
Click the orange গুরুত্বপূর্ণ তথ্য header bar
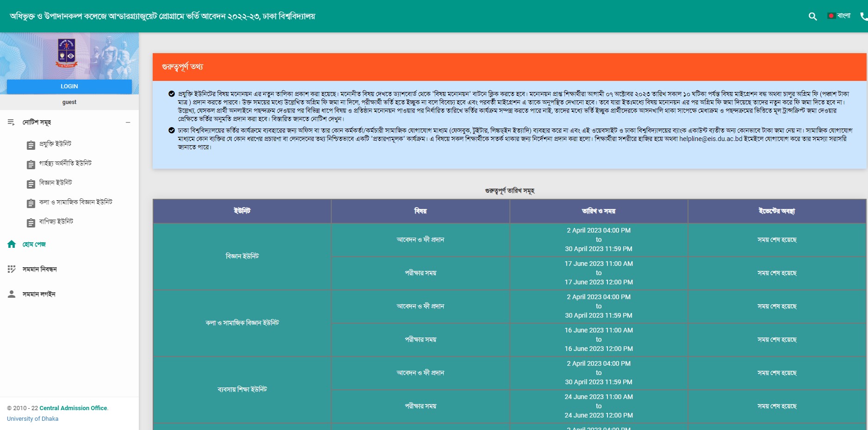pyautogui.click(x=509, y=67)
